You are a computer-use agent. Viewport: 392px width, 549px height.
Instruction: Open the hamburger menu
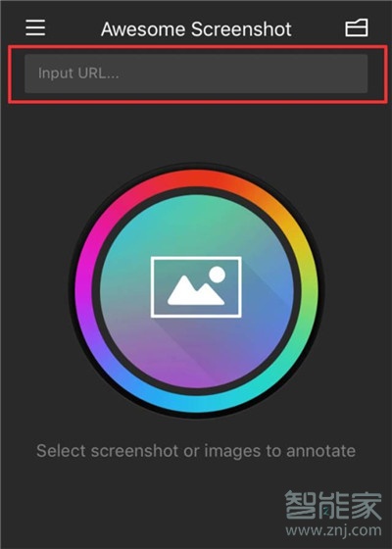coord(35,27)
